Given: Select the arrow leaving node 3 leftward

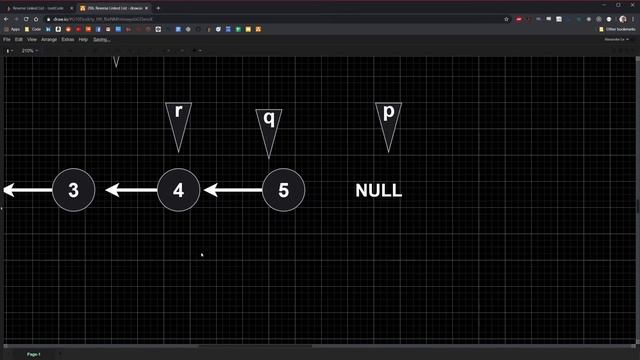Looking at the screenshot, I should tap(28, 190).
